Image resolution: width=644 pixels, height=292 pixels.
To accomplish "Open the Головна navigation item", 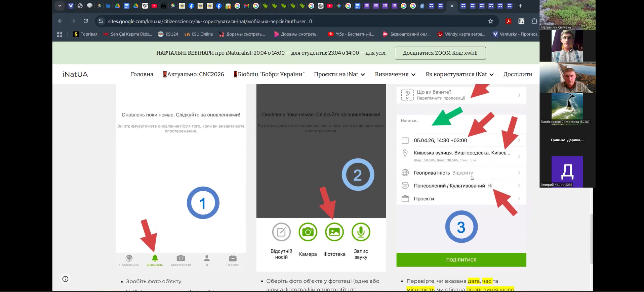I will point(142,74).
